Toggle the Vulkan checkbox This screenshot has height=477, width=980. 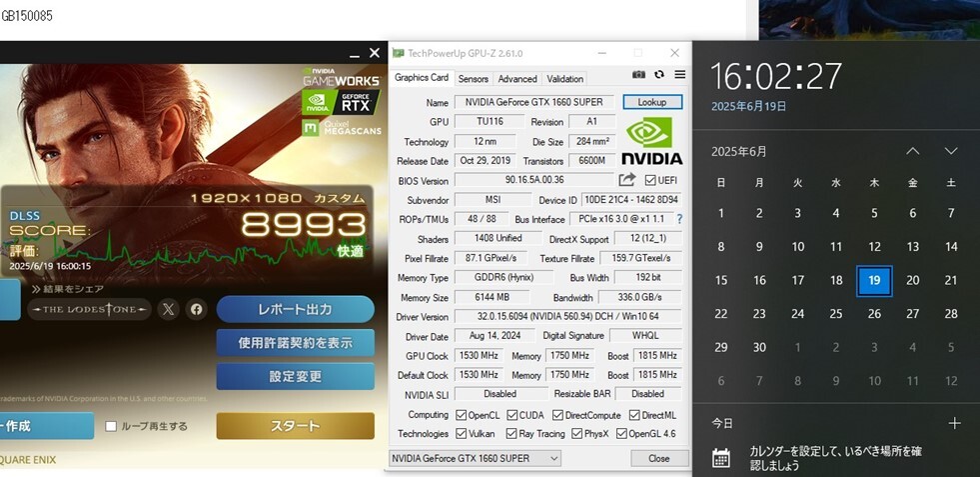click(x=462, y=433)
